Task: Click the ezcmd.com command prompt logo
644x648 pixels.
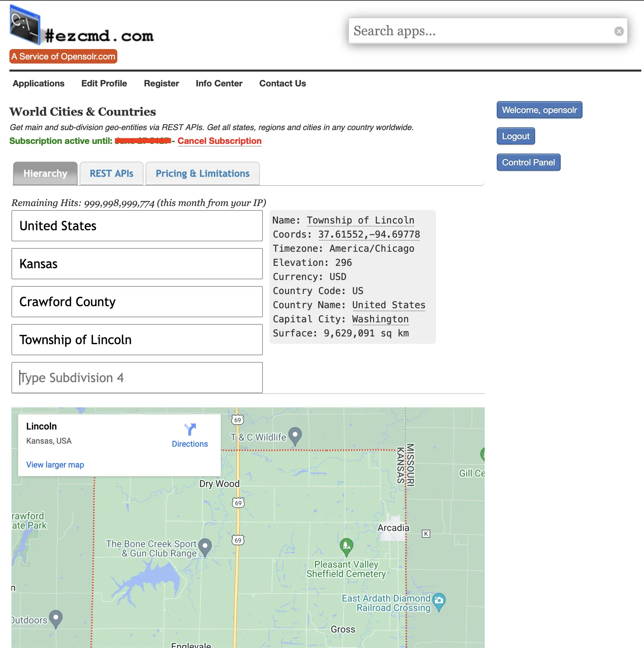Action: [x=25, y=25]
